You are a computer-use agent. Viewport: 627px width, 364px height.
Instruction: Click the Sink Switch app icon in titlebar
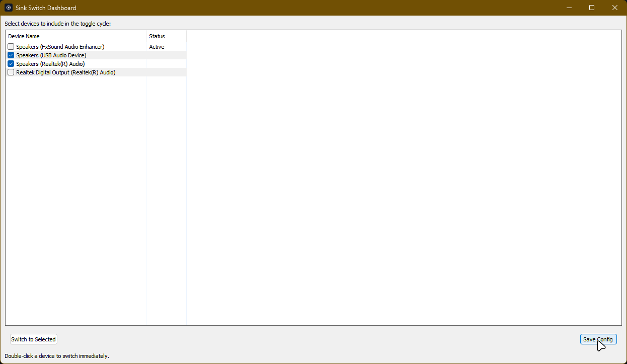click(8, 8)
